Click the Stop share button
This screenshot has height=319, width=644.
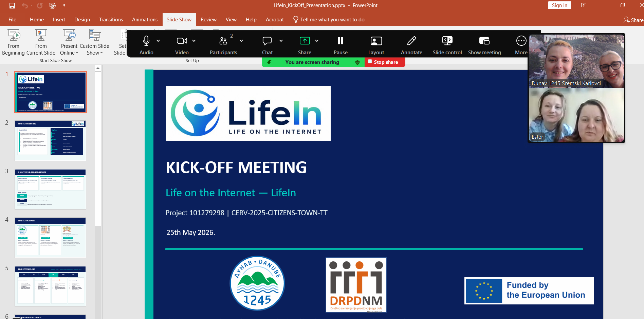pos(385,62)
